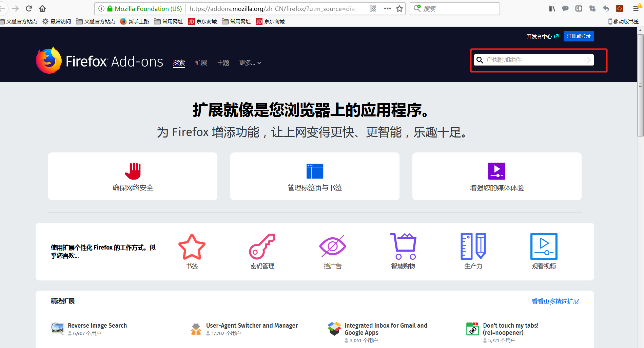This screenshot has width=644, height=348.
Task: Open first 常用网址 bookmark folder
Action: pos(169,21)
